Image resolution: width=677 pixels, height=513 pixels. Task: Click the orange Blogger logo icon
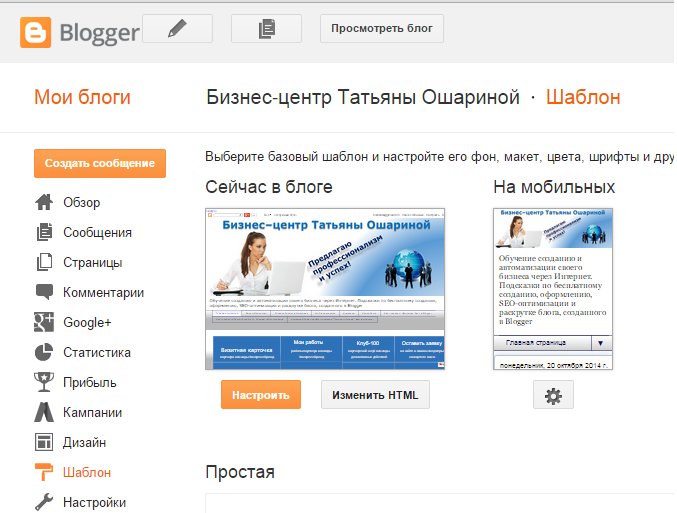pos(35,32)
